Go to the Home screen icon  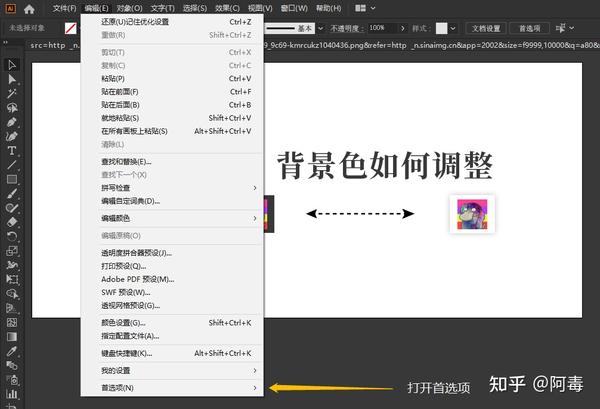click(29, 9)
